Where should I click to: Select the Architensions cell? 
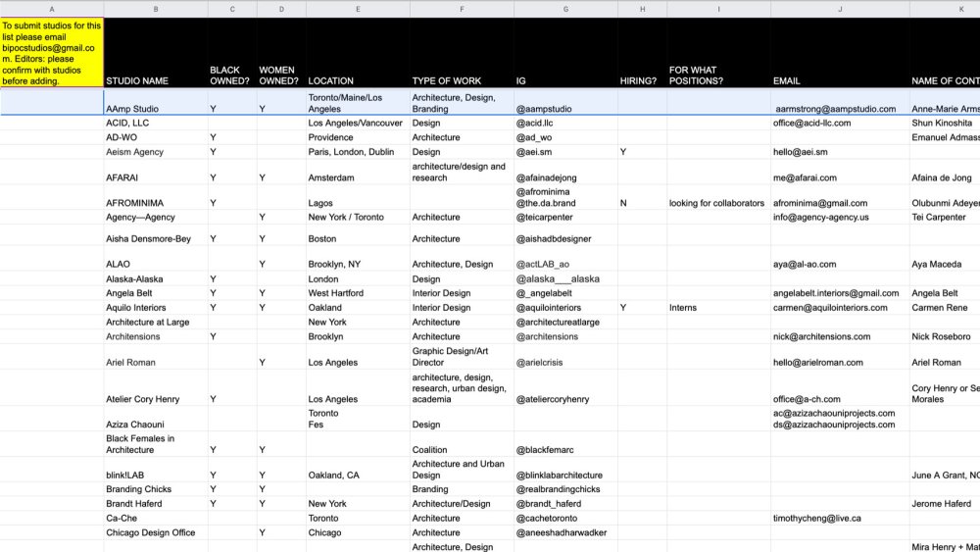pos(156,336)
